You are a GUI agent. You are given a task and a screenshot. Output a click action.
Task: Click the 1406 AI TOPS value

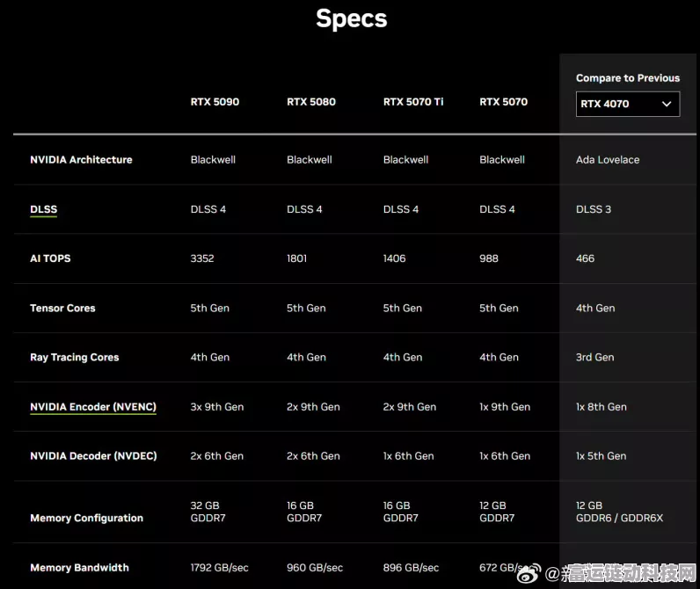(x=395, y=258)
